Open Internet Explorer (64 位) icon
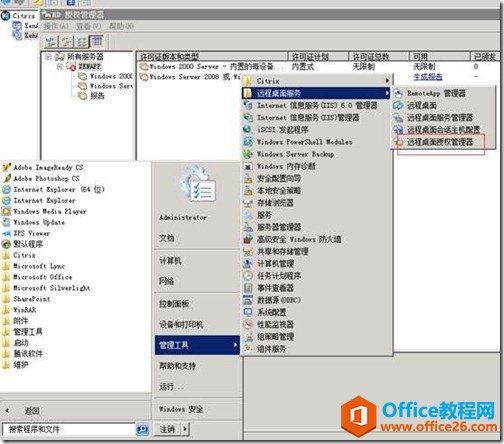Image resolution: width=504 pixels, height=444 pixels. coord(6,189)
